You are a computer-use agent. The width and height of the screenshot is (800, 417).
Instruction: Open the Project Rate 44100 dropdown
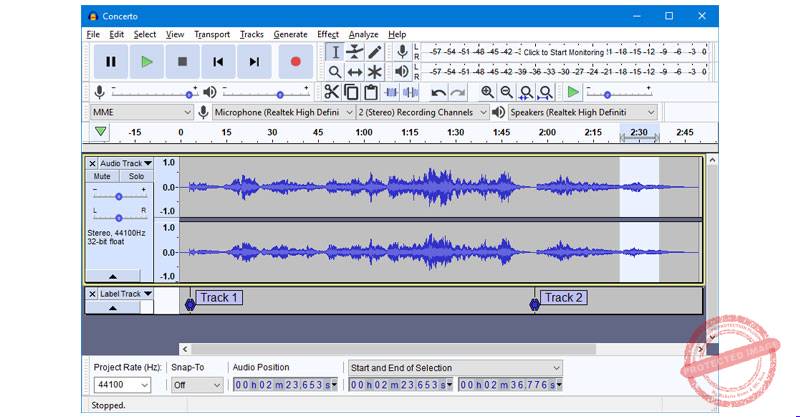tap(122, 385)
